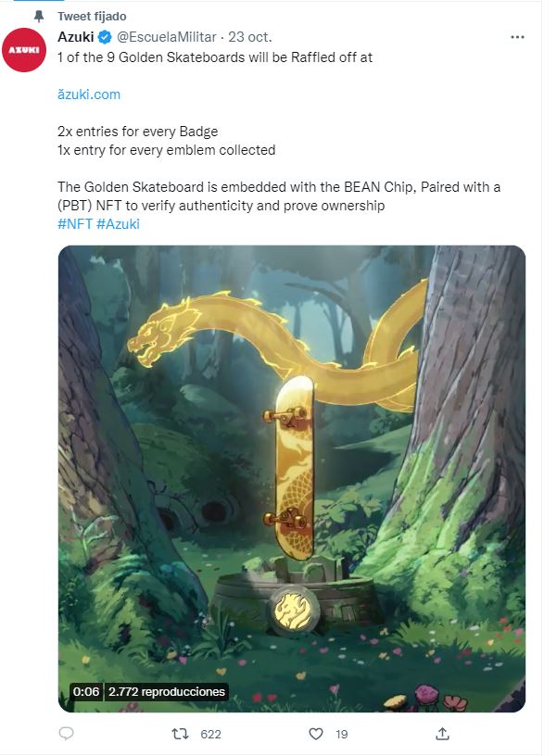Open the three-dot more options menu
557x756 pixels.
pyautogui.click(x=517, y=37)
